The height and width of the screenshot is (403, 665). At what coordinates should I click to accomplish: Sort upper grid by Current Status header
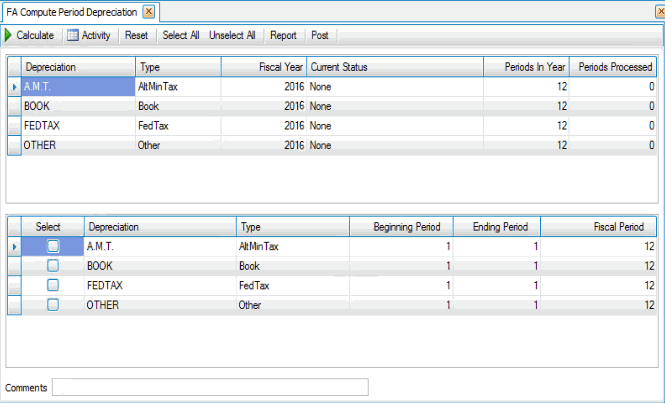coord(394,67)
